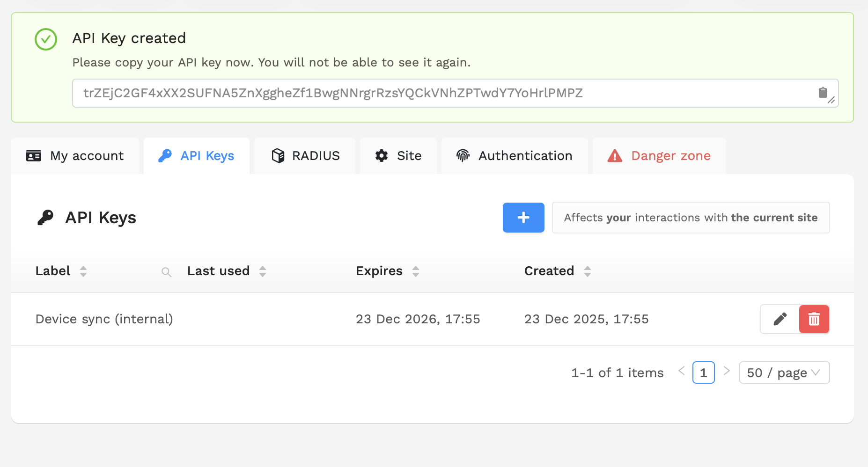Sort by Expires column arrows
This screenshot has height=467, width=868.
pyautogui.click(x=415, y=271)
